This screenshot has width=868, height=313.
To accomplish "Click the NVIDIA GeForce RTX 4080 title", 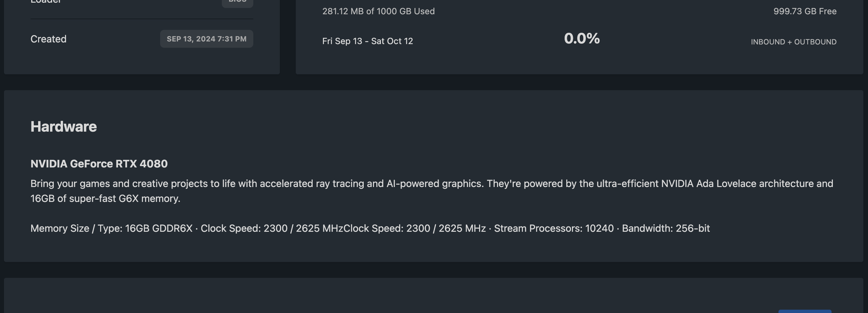I will pyautogui.click(x=99, y=164).
